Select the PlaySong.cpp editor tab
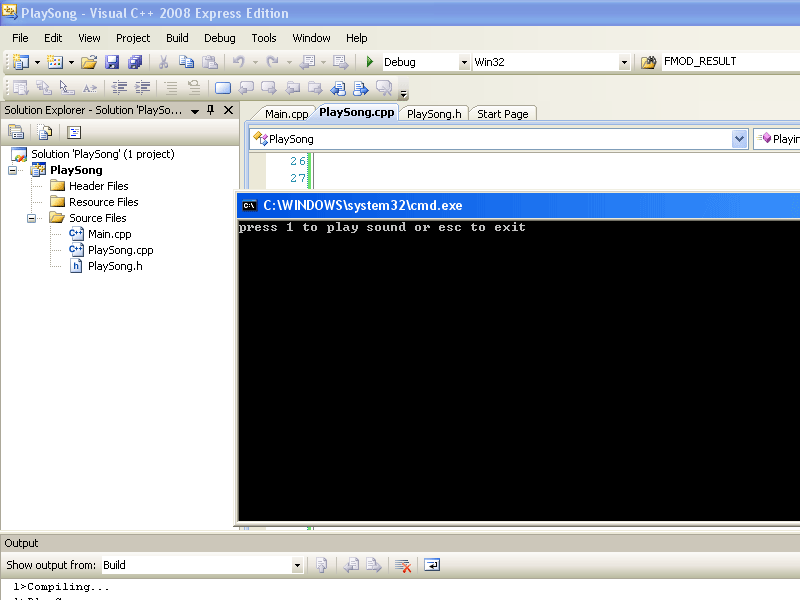 357,112
